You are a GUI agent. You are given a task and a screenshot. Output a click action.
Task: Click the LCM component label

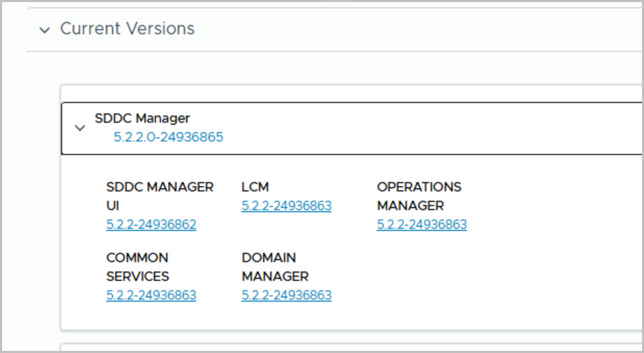click(255, 187)
